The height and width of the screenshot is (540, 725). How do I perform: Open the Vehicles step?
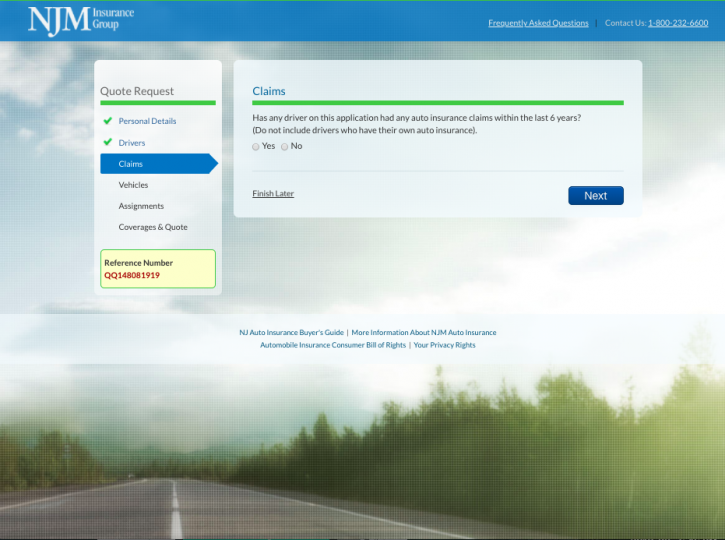pos(133,185)
